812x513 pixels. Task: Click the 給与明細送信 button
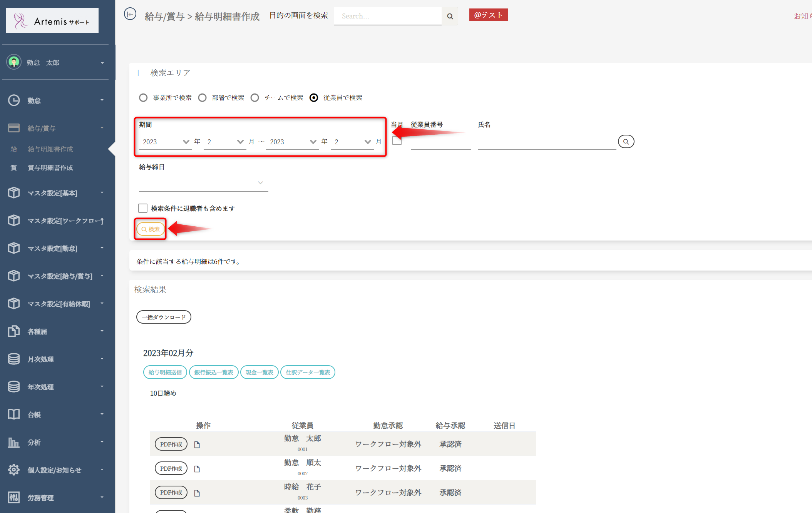165,372
